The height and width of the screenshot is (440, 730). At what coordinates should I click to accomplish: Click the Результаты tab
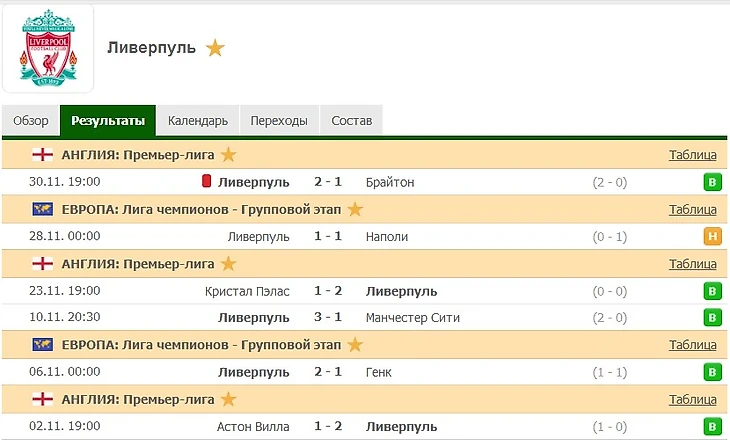coord(107,121)
